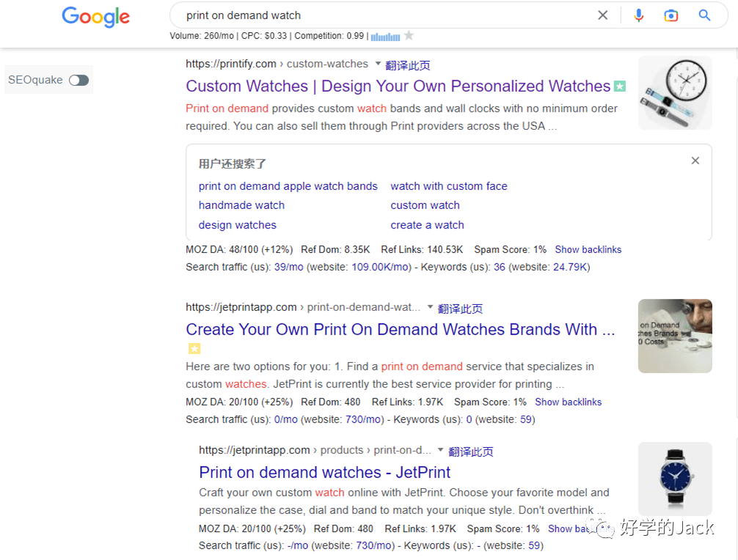
Task: Open the keyword trend bar chart
Action: point(385,37)
